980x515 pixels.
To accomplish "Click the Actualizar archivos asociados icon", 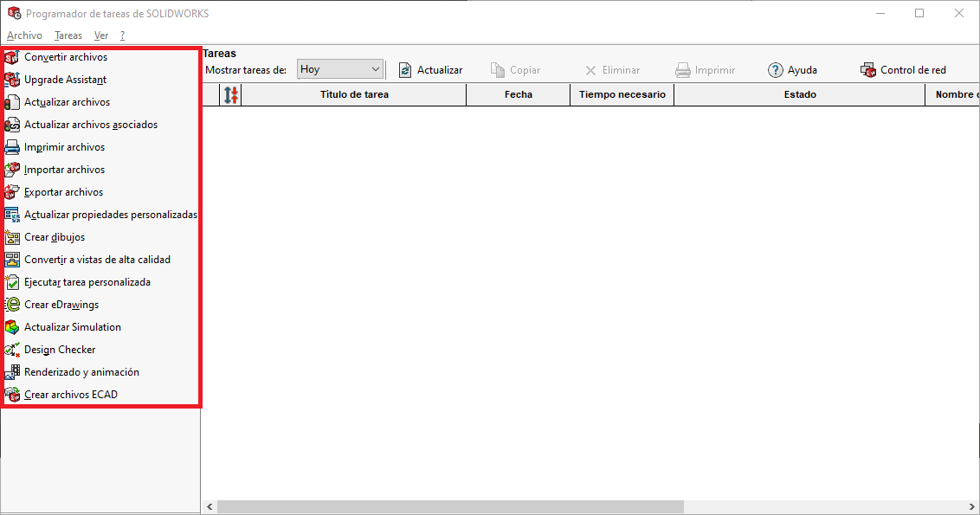I will [12, 125].
